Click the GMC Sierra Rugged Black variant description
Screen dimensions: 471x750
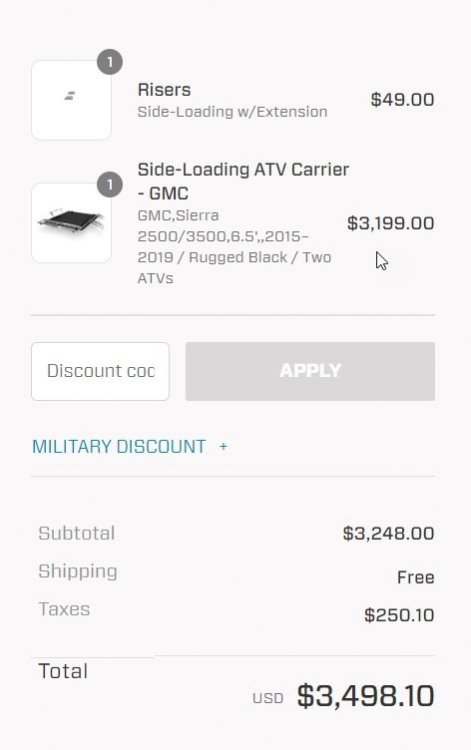[234, 247]
